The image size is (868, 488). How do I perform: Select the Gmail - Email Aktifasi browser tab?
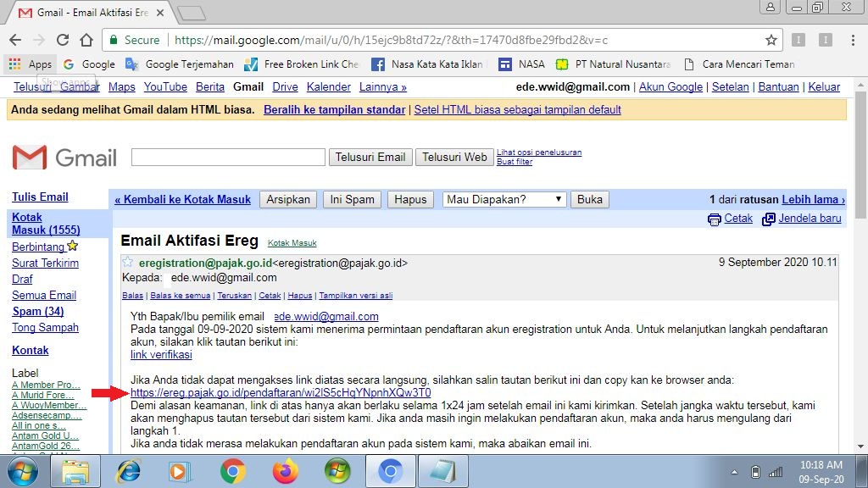coord(92,12)
